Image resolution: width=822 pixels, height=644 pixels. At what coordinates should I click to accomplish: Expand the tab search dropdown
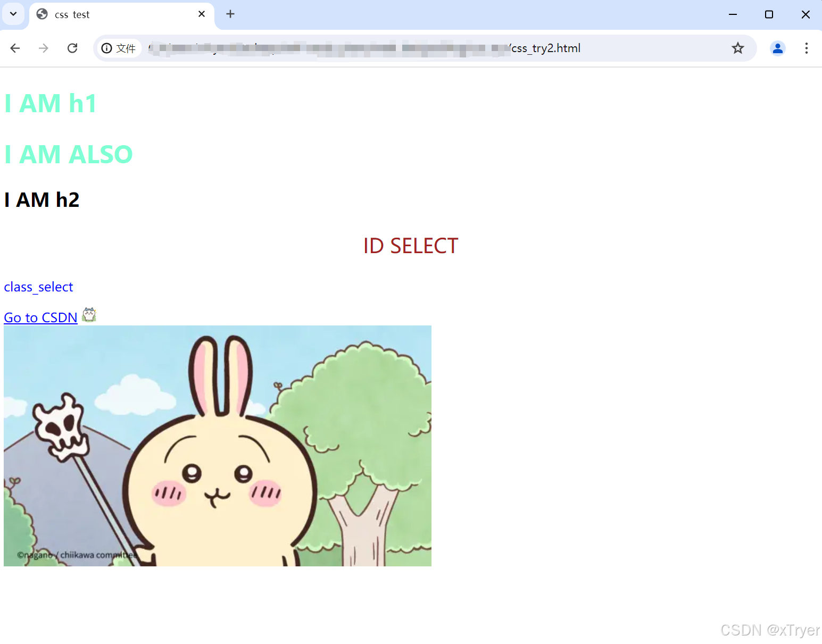click(x=13, y=14)
